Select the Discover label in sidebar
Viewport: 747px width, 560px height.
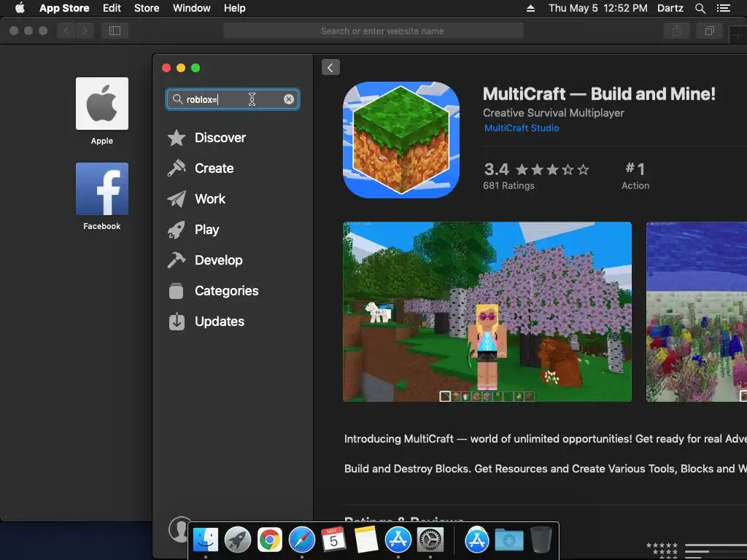click(x=220, y=138)
